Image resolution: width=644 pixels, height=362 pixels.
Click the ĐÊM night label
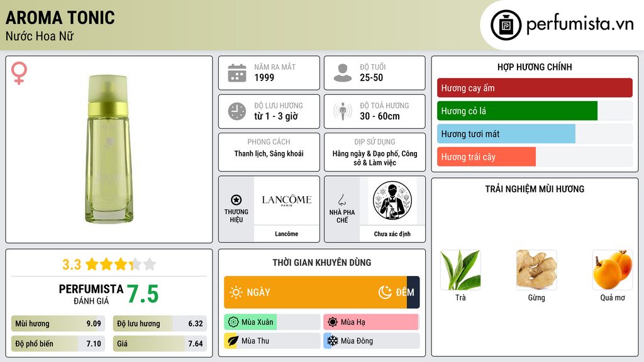tap(405, 292)
